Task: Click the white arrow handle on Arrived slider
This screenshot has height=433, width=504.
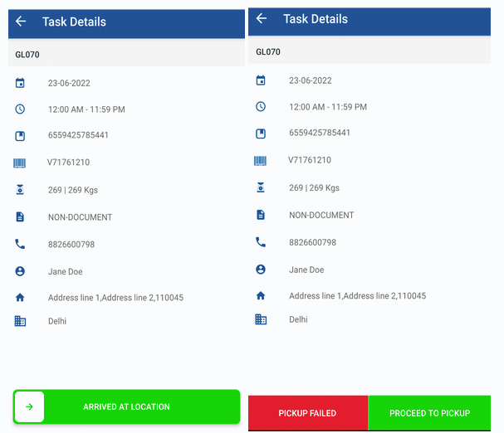Action: click(x=30, y=407)
